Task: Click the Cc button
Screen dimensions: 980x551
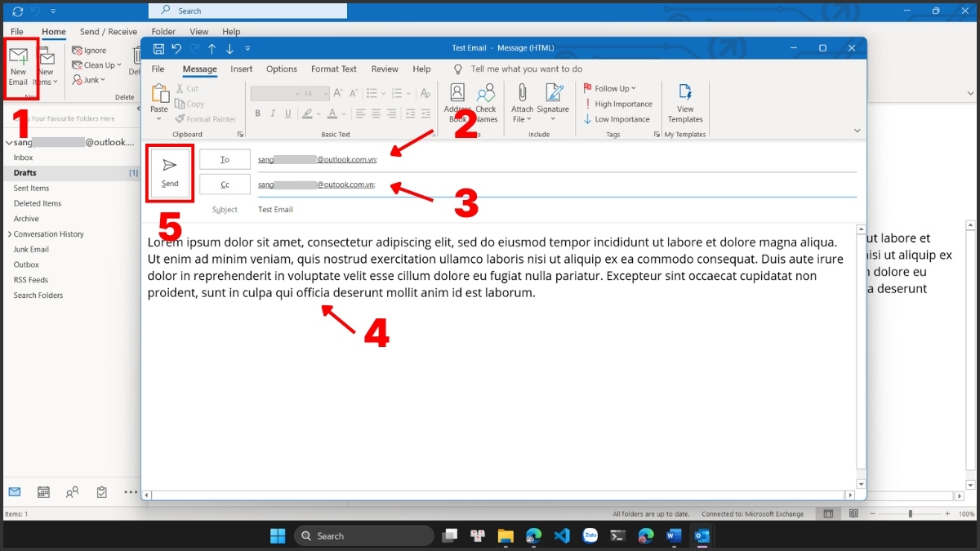Action: pyautogui.click(x=225, y=185)
